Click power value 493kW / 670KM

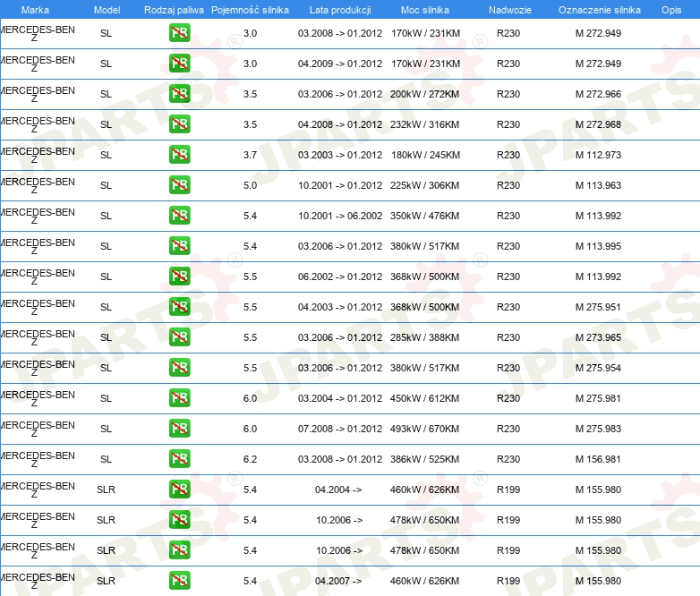tap(424, 429)
